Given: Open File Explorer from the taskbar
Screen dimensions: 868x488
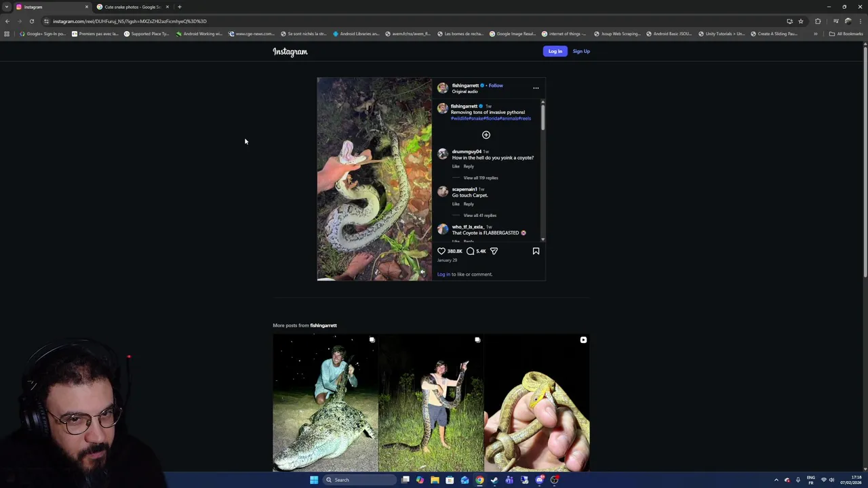Looking at the screenshot, I should [435, 480].
